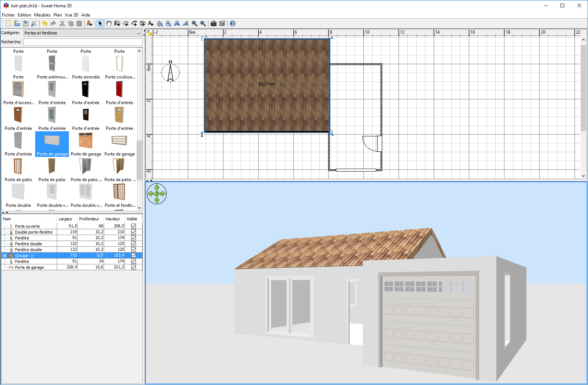
Task: Sort furniture by Profondeur column header
Action: pos(91,219)
